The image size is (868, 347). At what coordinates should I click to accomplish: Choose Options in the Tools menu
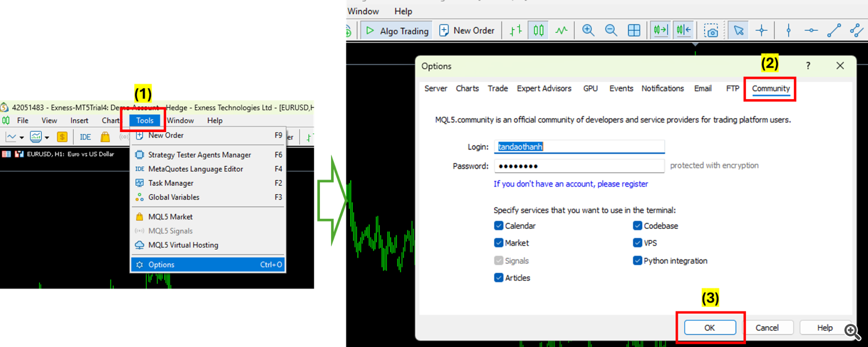pos(208,265)
